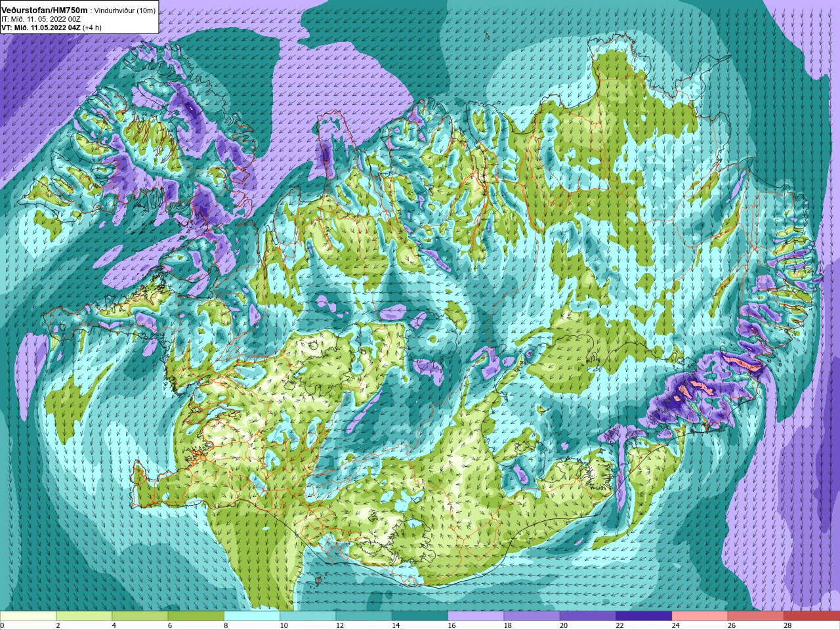The image size is (840, 630).
Task: Select the light green 2–4 legend swatch
Action: 84,616
